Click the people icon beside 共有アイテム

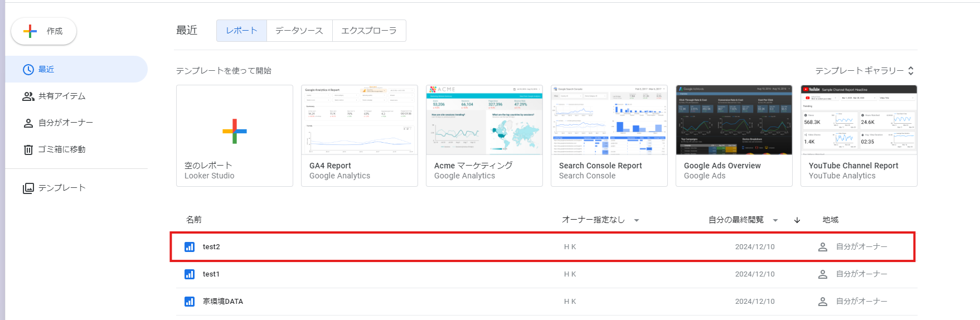coord(28,96)
